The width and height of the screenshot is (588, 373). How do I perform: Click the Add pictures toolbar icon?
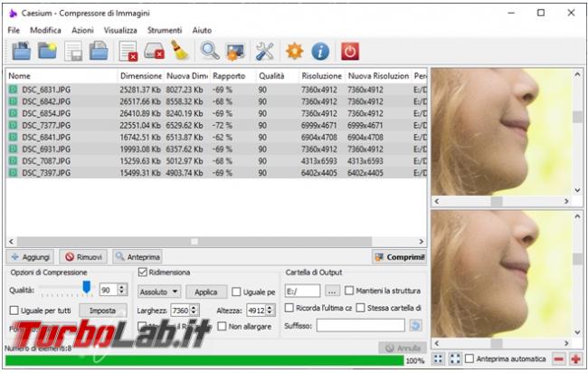click(x=22, y=51)
